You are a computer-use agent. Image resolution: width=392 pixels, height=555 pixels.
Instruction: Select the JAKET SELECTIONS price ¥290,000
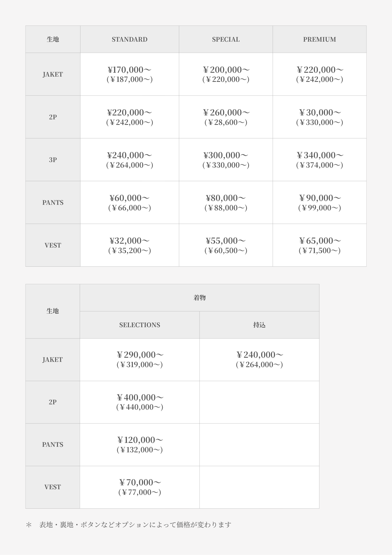pos(140,355)
